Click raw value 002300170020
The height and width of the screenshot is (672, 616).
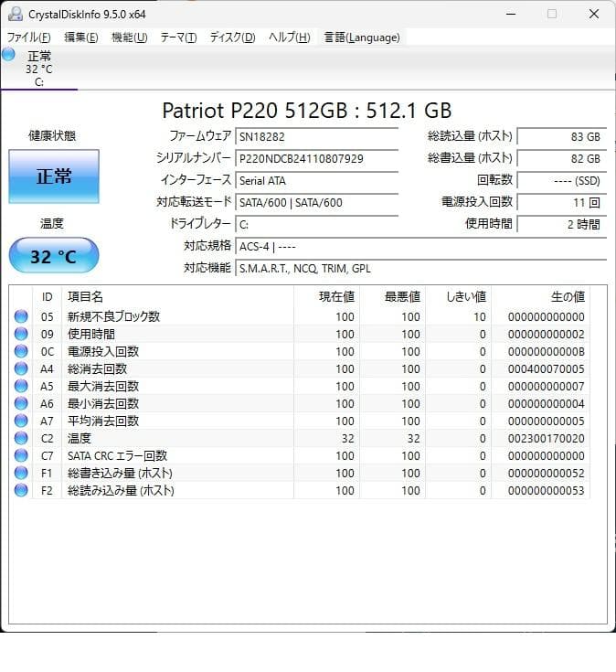click(x=547, y=439)
